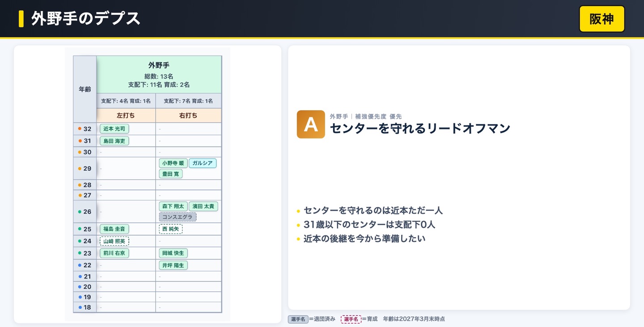
Task: Click the 左打ち column header
Action: [126, 115]
